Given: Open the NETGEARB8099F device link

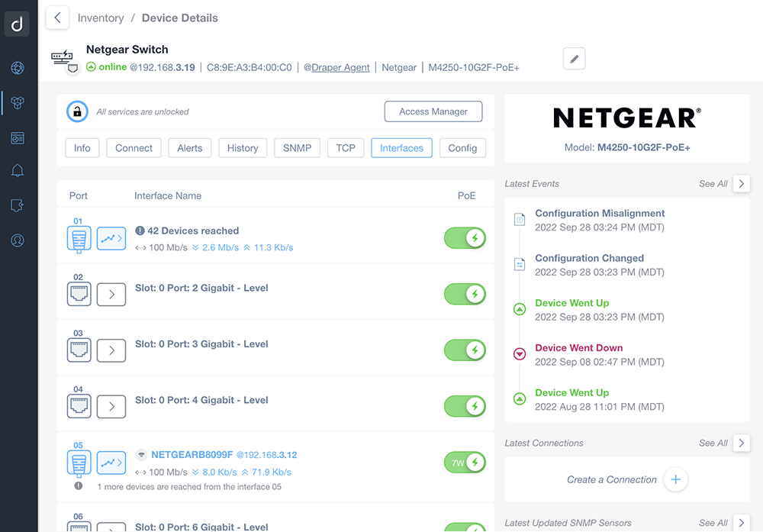Looking at the screenshot, I should 192,455.
